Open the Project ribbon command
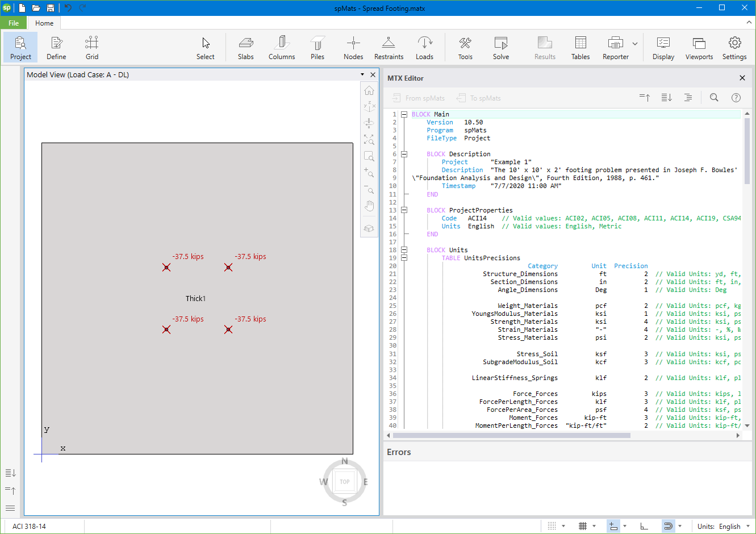 pyautogui.click(x=20, y=47)
